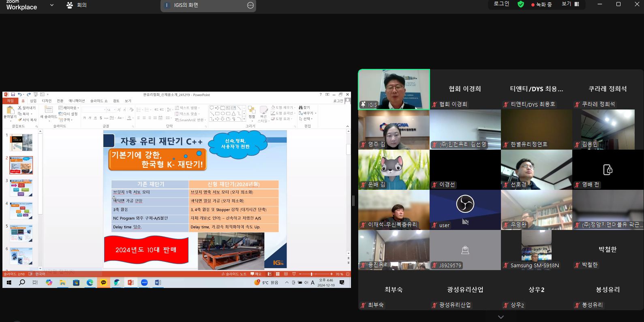Click the Login (로그인) button in Zoom
The width and height of the screenshot is (644, 322).
tap(501, 4)
